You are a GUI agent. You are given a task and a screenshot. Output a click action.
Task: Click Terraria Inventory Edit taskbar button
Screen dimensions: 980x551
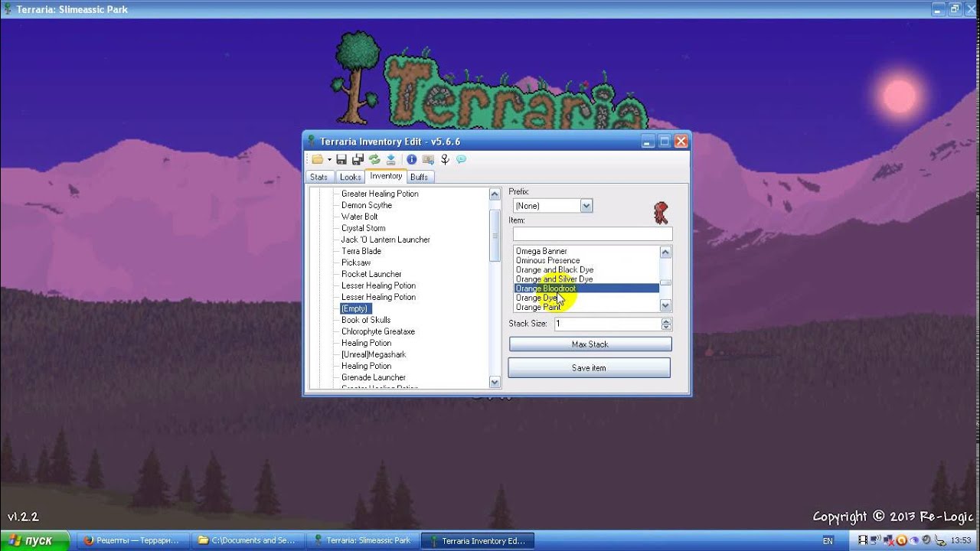477,540
